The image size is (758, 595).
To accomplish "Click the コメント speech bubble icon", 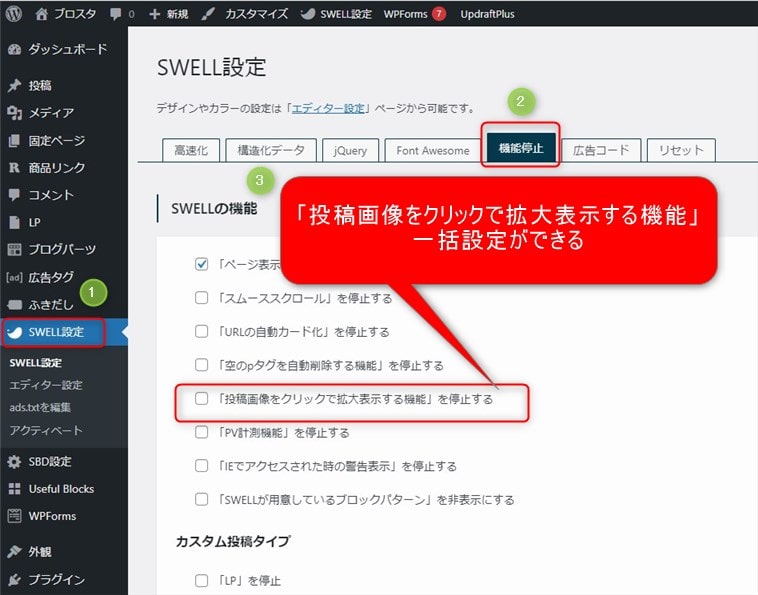I will (15, 195).
